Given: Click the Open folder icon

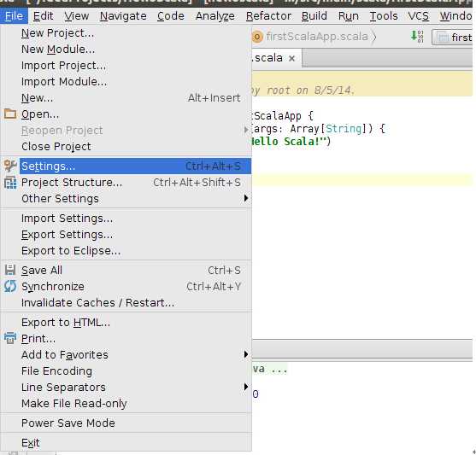Looking at the screenshot, I should click(10, 114).
